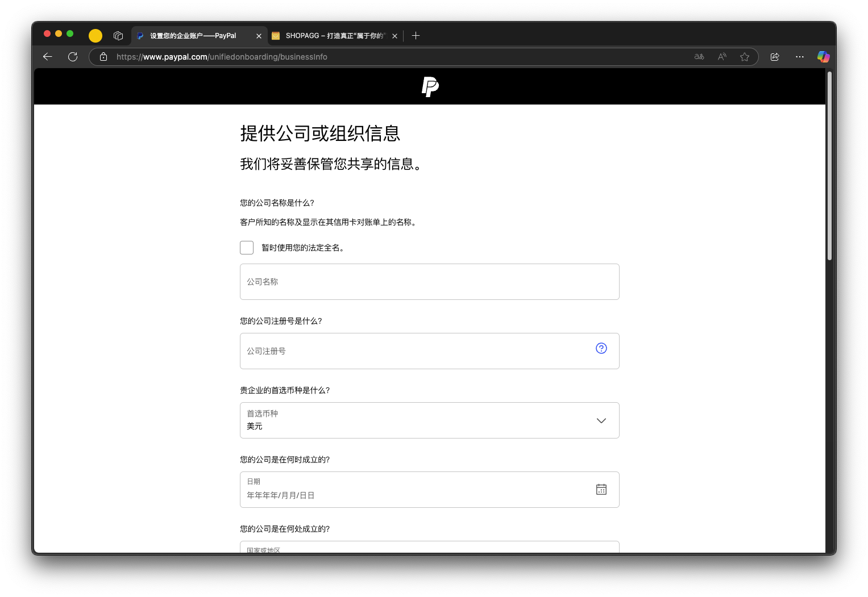Click the share page icon
This screenshot has width=868, height=597.
click(x=774, y=56)
